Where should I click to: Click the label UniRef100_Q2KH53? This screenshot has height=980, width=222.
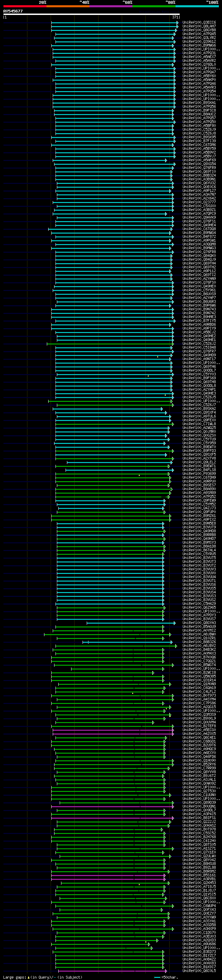point(199,883)
